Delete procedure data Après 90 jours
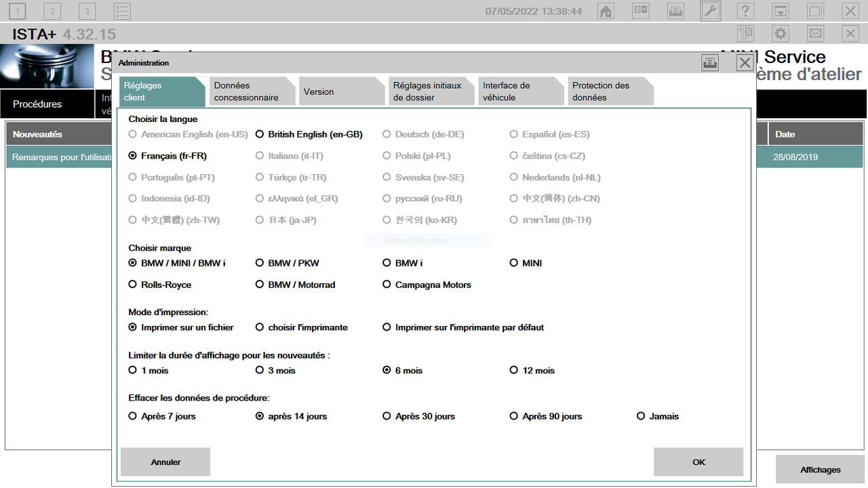 tap(546, 416)
